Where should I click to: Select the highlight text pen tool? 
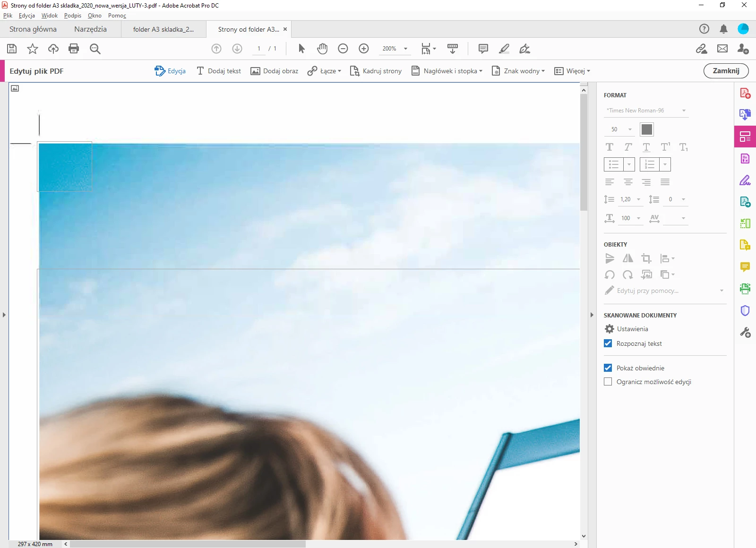[x=504, y=49]
